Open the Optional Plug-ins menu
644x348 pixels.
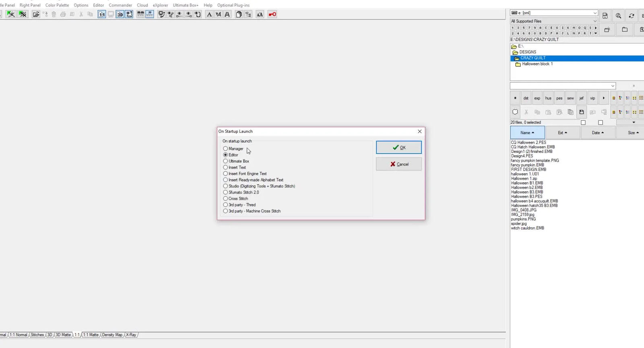click(x=233, y=5)
